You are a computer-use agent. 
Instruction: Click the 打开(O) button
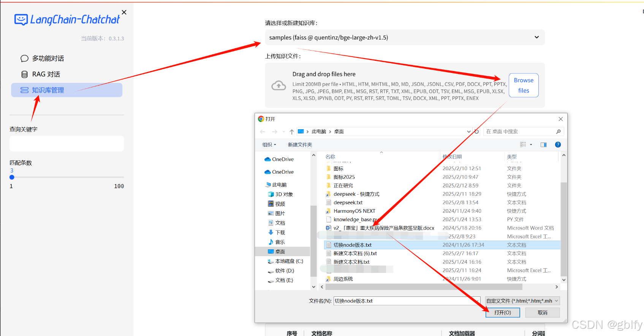503,312
